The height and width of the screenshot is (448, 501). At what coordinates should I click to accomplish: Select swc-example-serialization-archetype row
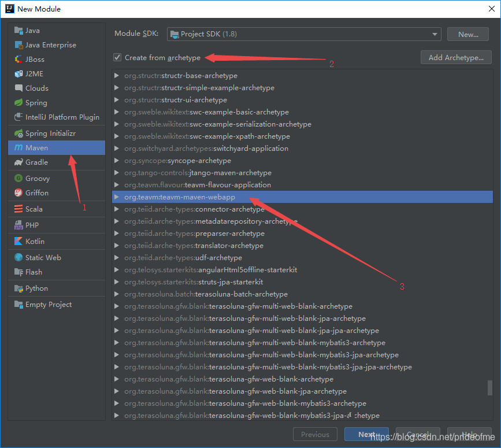(302, 124)
